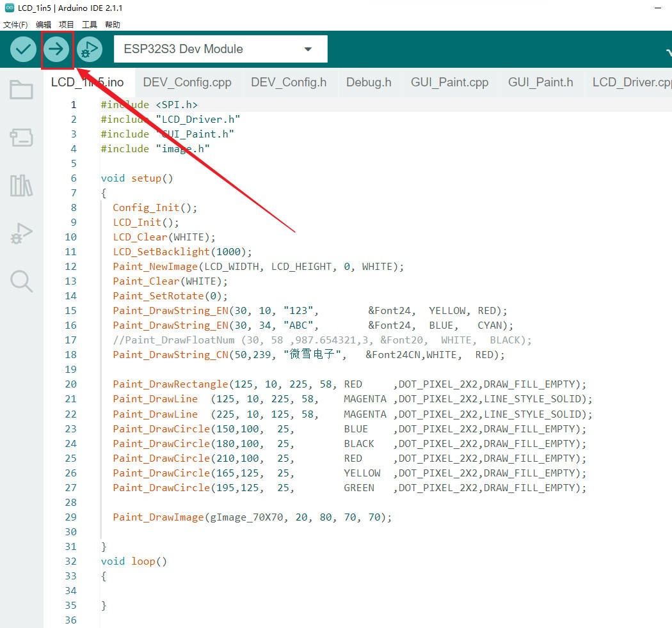This screenshot has height=628, width=672.
Task: Click the commented Paint_DrawFloatNum line
Action: pos(323,340)
